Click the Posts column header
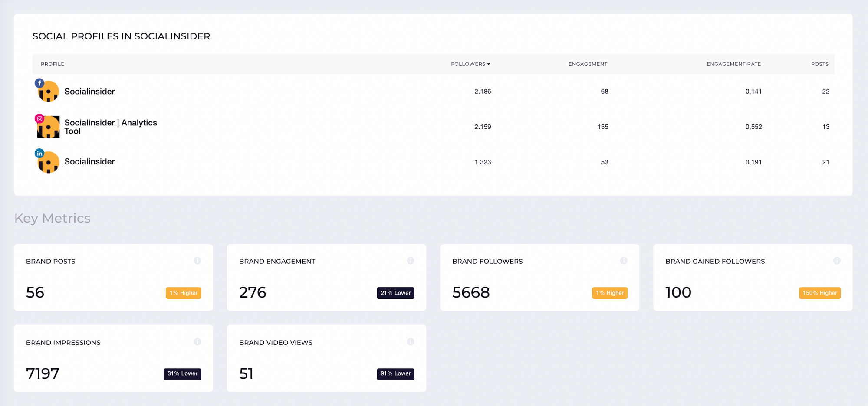This screenshot has height=406, width=868. coord(820,64)
